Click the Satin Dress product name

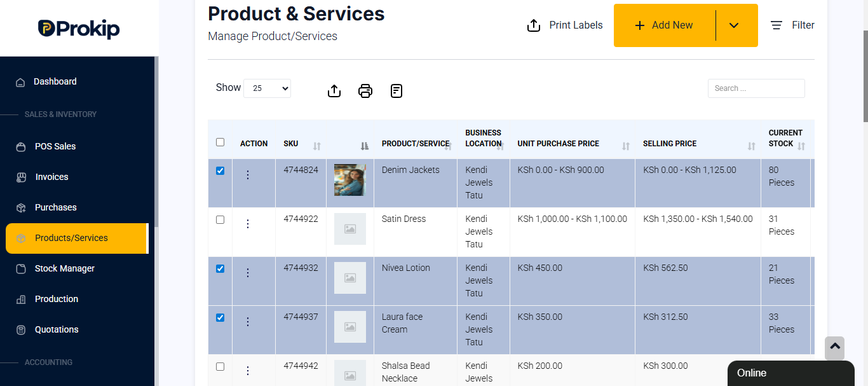pyautogui.click(x=403, y=219)
